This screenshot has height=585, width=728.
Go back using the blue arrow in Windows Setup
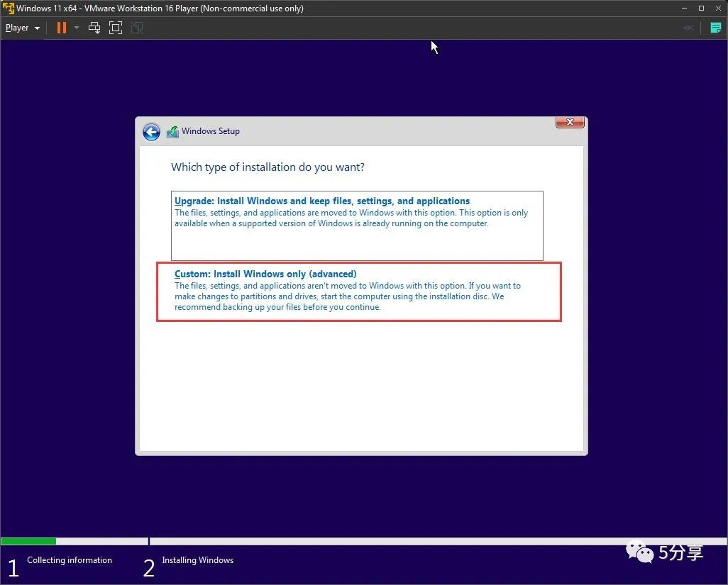point(151,132)
